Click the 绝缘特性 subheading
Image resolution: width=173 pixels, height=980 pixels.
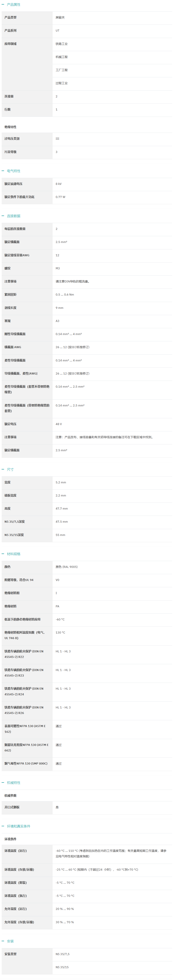[11, 127]
